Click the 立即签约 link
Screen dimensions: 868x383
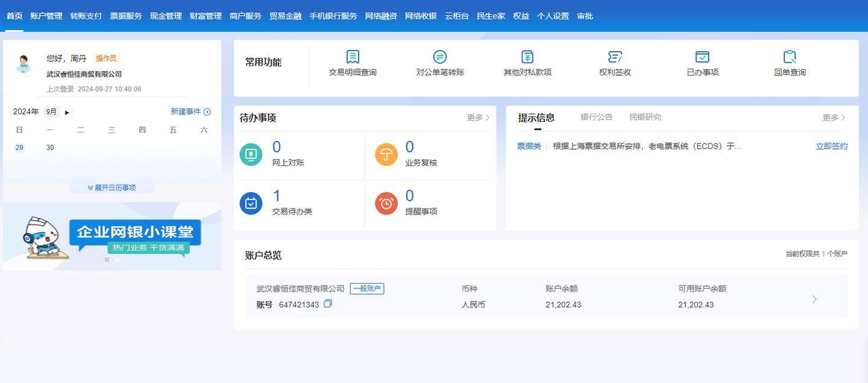[831, 146]
